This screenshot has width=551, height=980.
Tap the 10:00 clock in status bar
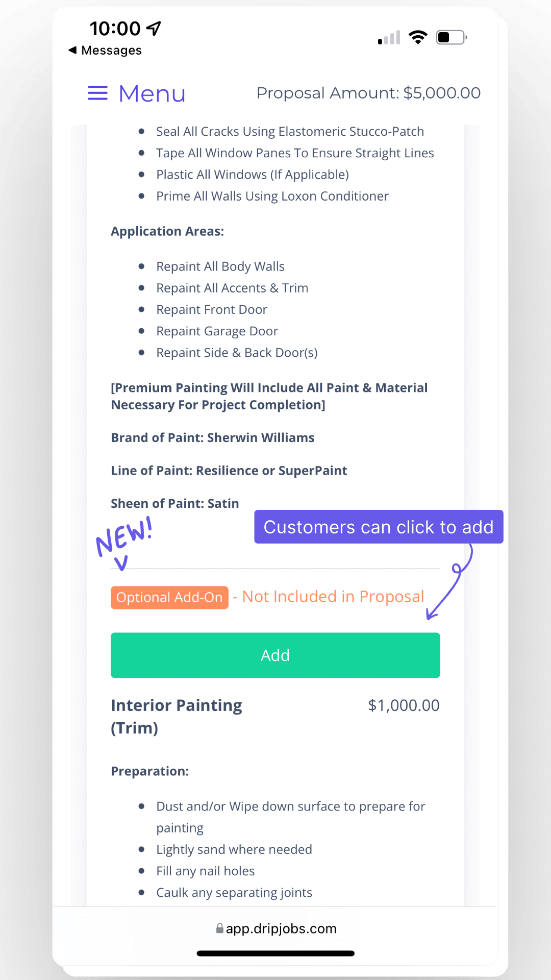pos(115,29)
